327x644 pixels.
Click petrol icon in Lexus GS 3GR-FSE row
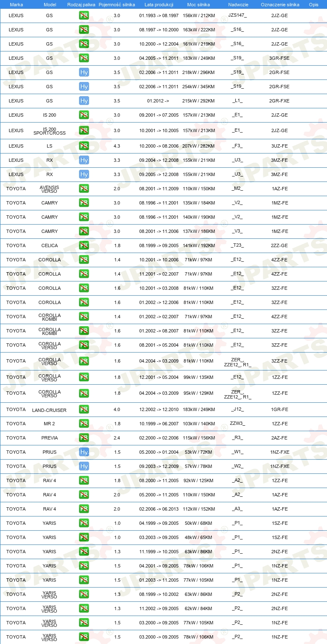tap(84, 58)
